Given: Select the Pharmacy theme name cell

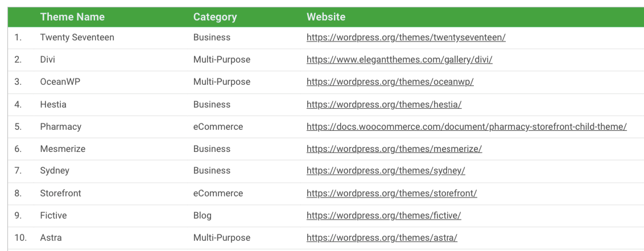Looking at the screenshot, I should (61, 126).
